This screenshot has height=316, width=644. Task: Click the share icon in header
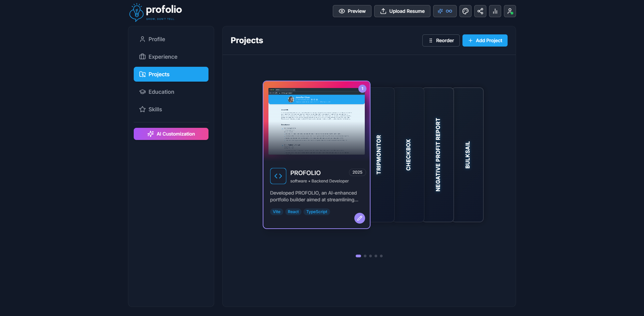point(480,11)
